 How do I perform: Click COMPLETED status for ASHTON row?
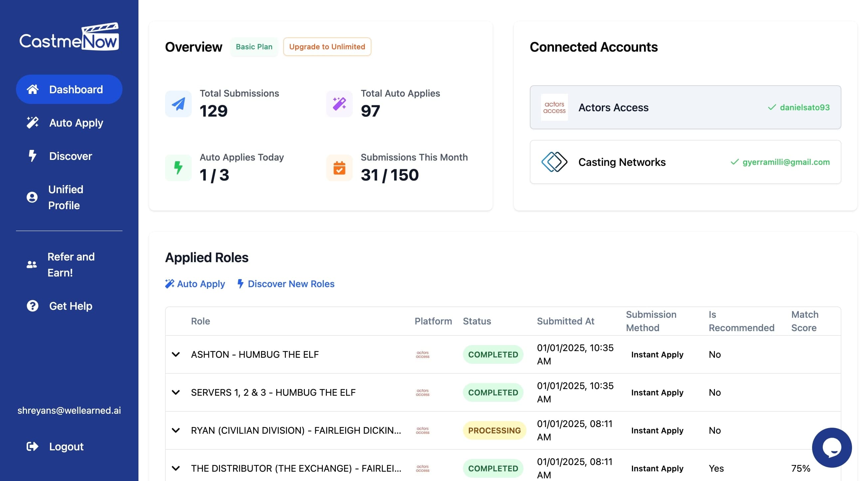tap(493, 354)
